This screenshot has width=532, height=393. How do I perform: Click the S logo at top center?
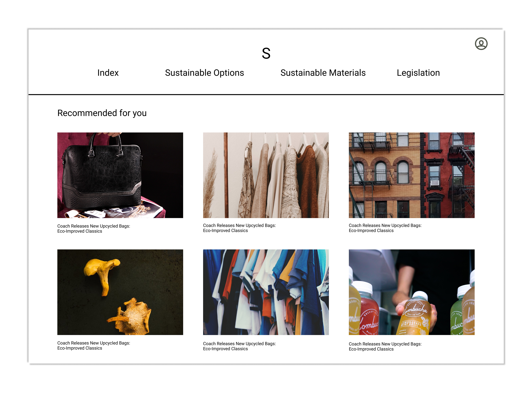(x=266, y=53)
